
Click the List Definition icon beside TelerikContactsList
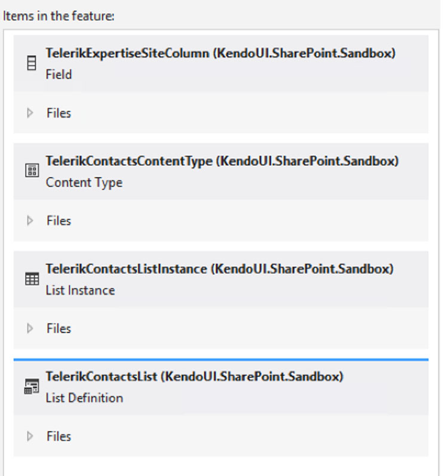click(x=32, y=386)
